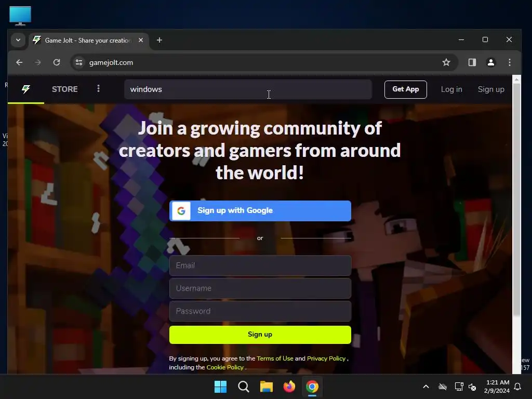The width and height of the screenshot is (532, 399).
Task: Open the STORE page
Action: [65, 89]
